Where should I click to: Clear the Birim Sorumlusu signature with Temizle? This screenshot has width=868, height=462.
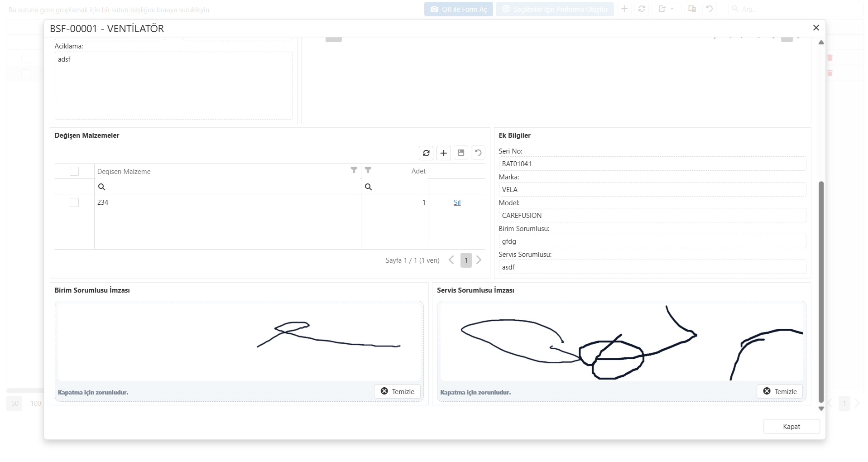pyautogui.click(x=398, y=391)
